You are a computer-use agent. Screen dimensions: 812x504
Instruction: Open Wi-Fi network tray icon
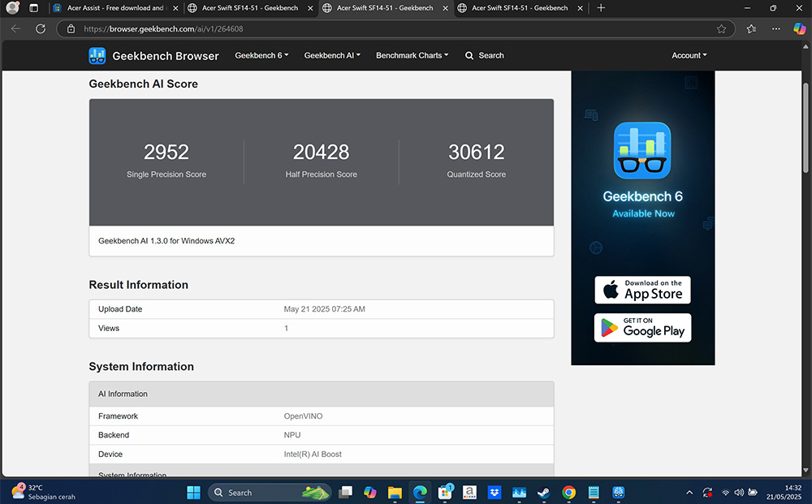(x=725, y=493)
